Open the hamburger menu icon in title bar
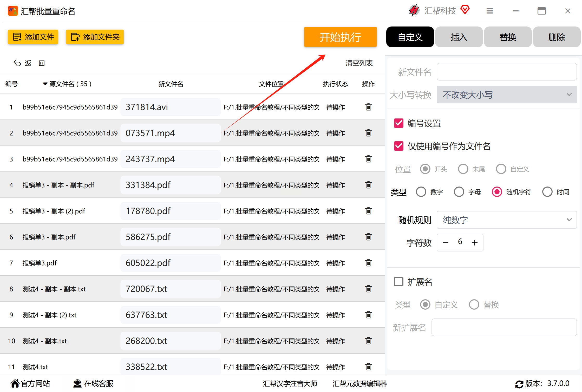This screenshot has width=582, height=392. point(490,11)
